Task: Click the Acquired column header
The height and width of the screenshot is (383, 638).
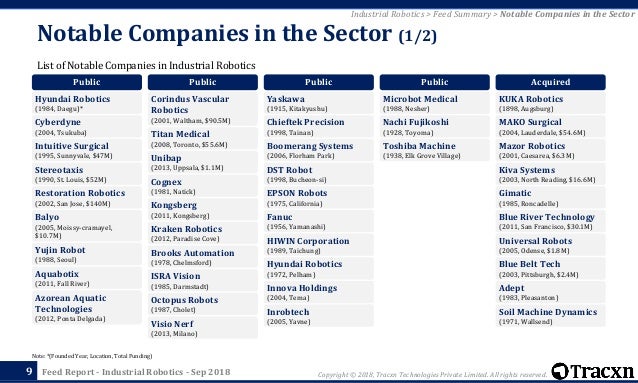Action: [x=550, y=82]
